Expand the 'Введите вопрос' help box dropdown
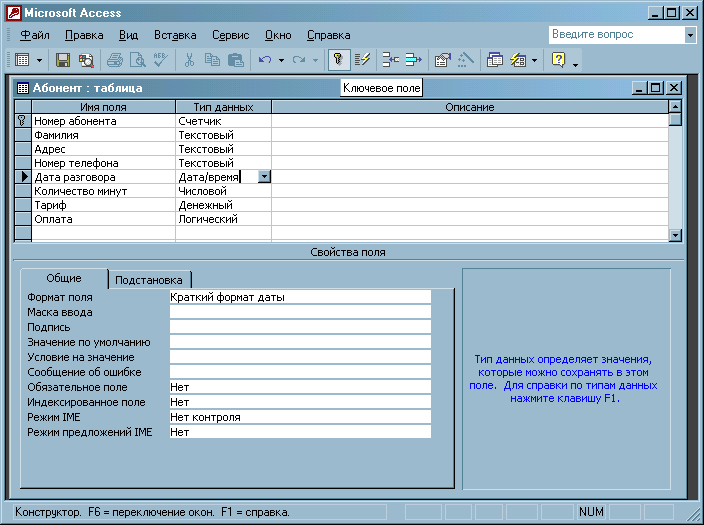Screen dimensions: 704x525 pyautogui.click(x=690, y=34)
